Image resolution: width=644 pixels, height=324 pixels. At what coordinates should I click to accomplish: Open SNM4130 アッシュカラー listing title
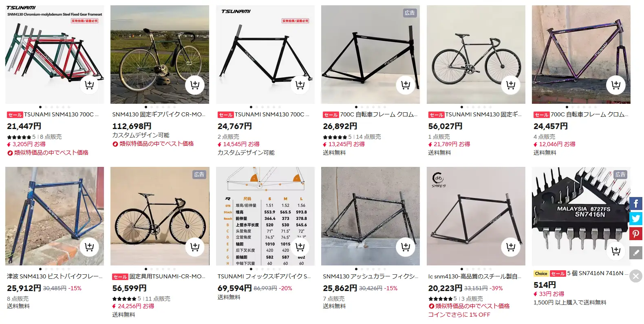click(x=370, y=276)
